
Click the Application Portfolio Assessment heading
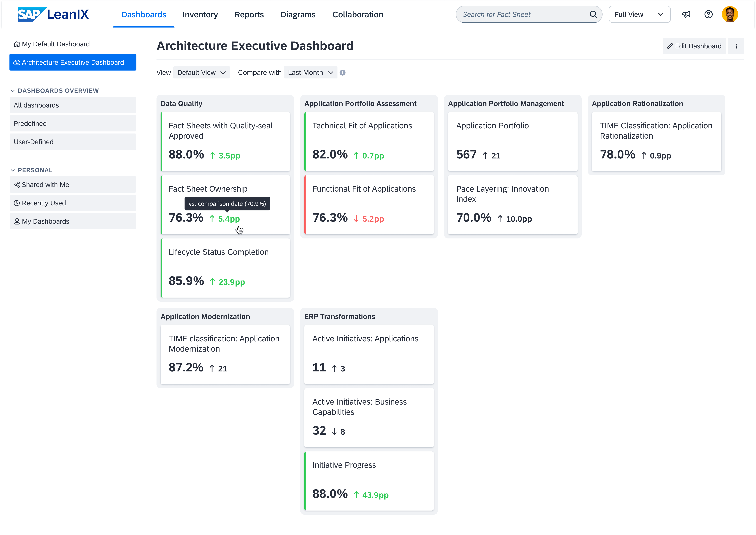[360, 103]
